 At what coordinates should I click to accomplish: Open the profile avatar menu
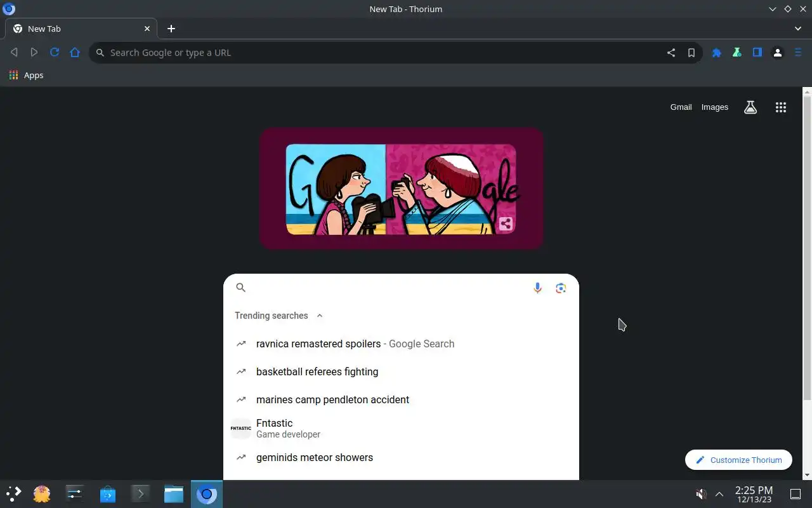pos(778,53)
